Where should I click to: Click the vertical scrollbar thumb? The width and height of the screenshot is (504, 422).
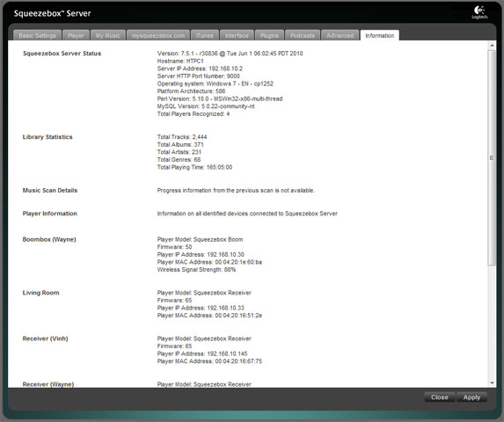492,157
